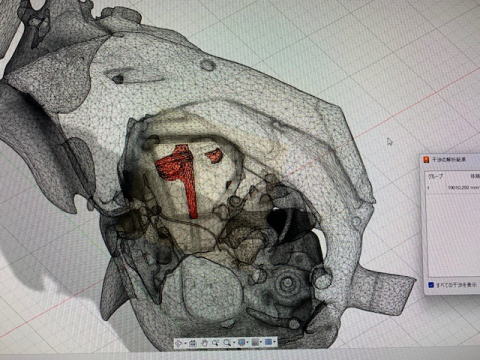This screenshot has height=360, width=480.
Task: Open the Orbit type dropdown arrow
Action: point(185,343)
